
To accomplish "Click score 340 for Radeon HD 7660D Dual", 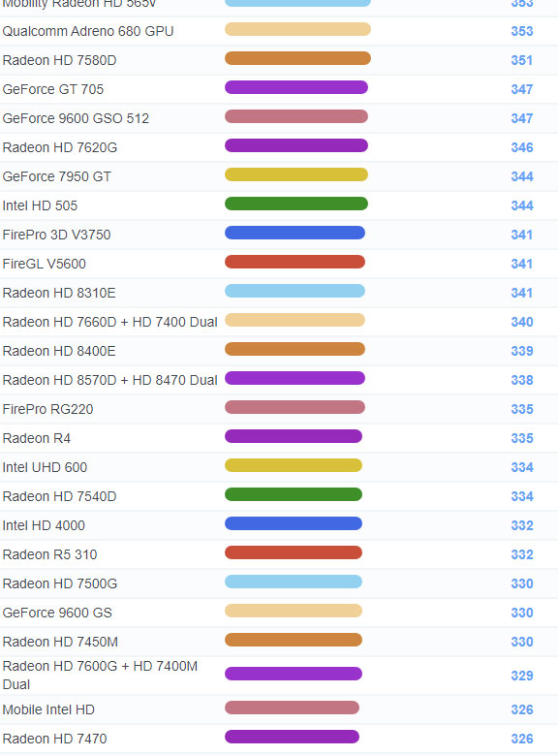I will [x=522, y=322].
